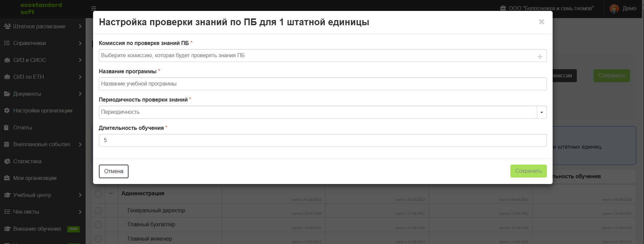Click the hamburger menu icon
The image size is (644, 244).
(x=94, y=9)
